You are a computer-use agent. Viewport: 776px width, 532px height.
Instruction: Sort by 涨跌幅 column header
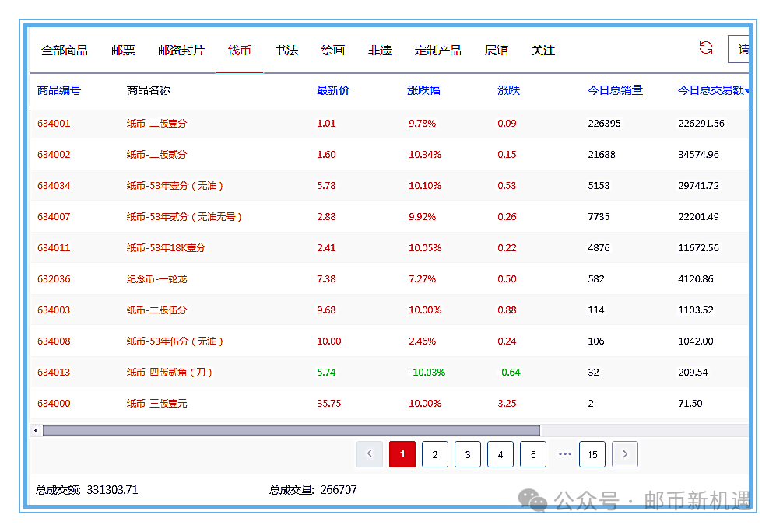423,90
